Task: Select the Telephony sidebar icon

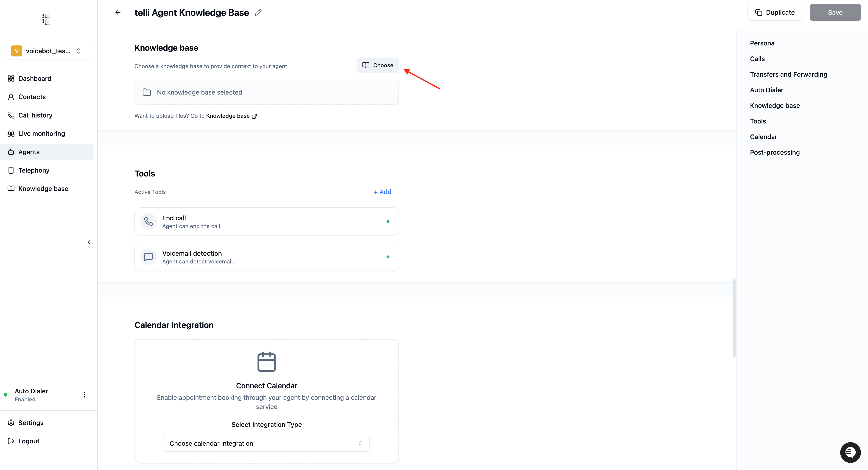Action: pos(11,170)
